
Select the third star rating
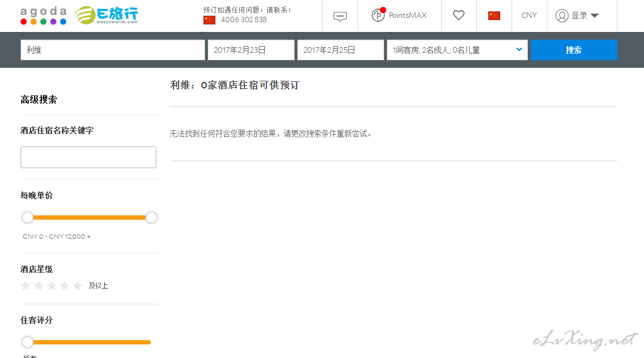click(x=52, y=286)
